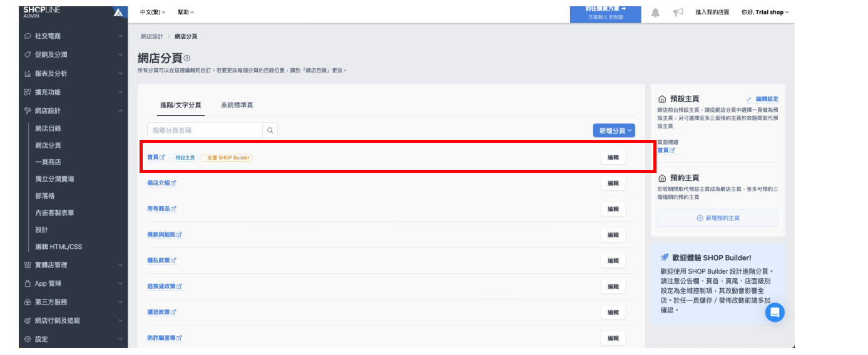Select the 進階/文字分頁 tab

(181, 105)
